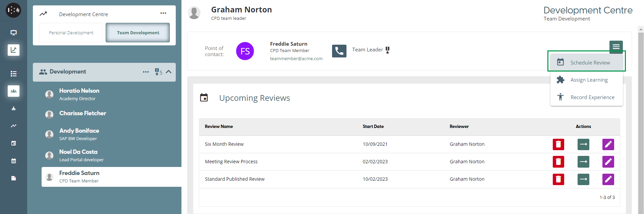This screenshot has width=644, height=214.
Task: Click the teammember@acme.com email link
Action: (296, 59)
